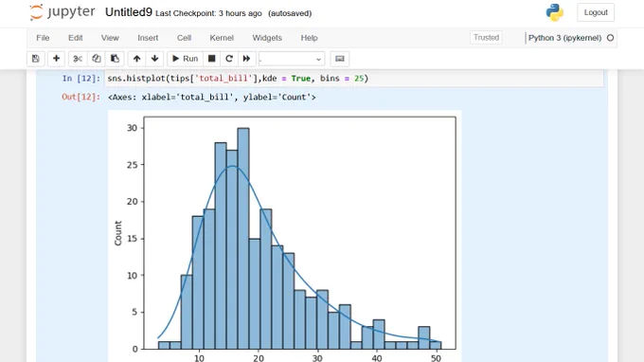Click the kernel idle indicator circle
Image resolution: width=644 pixels, height=362 pixels.
click(610, 38)
